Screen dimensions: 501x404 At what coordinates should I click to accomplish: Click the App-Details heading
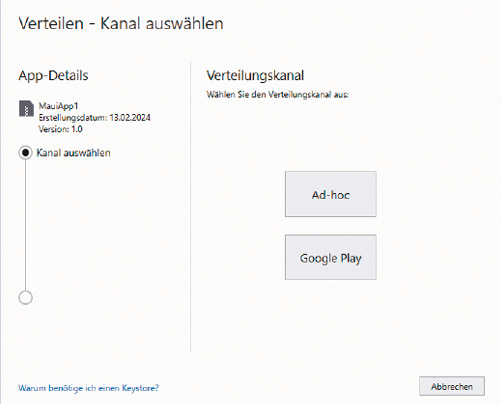(53, 75)
